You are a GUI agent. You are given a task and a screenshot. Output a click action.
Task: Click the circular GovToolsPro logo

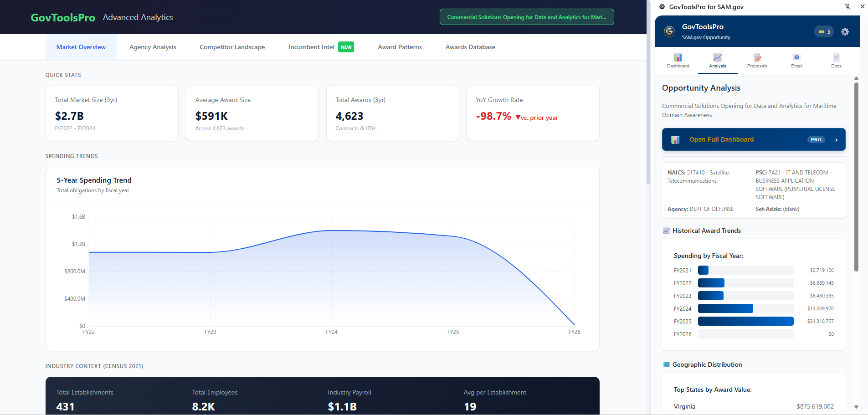[668, 31]
